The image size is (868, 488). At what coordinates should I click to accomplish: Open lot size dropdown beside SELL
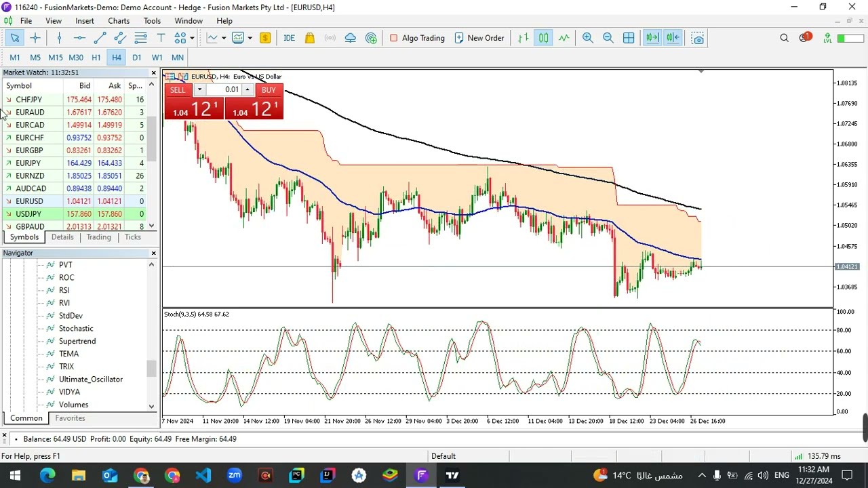[199, 90]
